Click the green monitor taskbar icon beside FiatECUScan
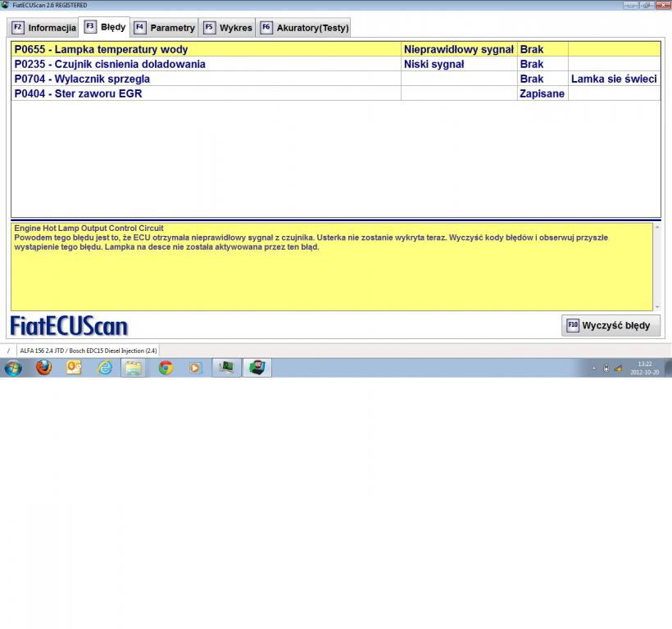This screenshot has height=629, width=672. click(x=226, y=368)
